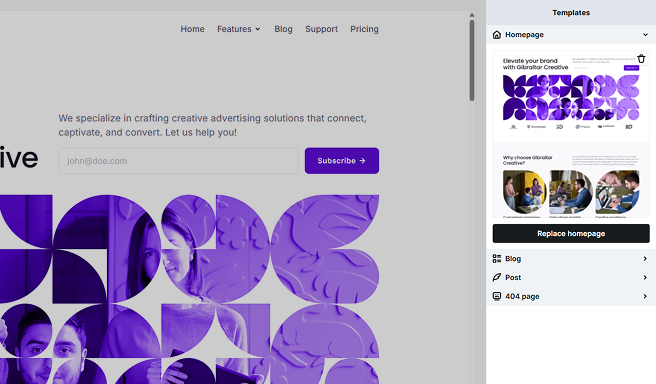Image resolution: width=656 pixels, height=384 pixels.
Task: Expand the 404 page templates chevron
Action: pyautogui.click(x=645, y=296)
